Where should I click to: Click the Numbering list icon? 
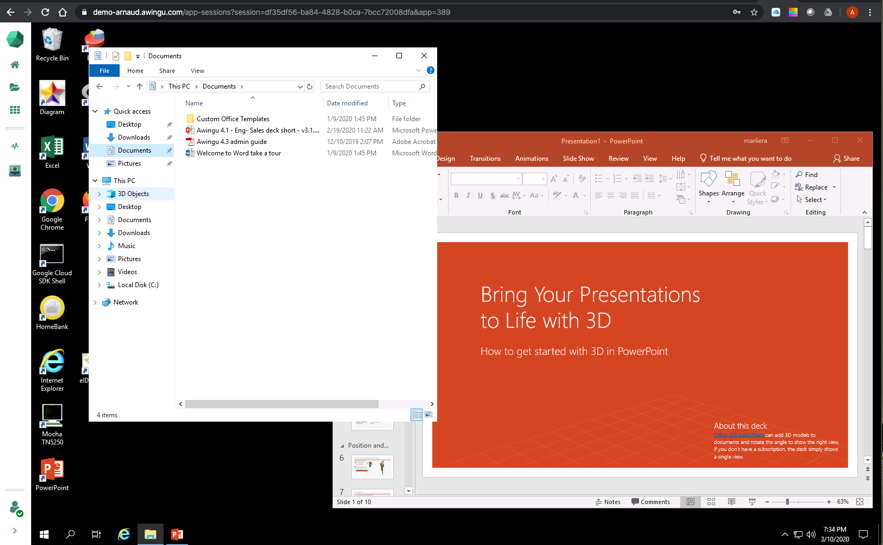pos(619,178)
